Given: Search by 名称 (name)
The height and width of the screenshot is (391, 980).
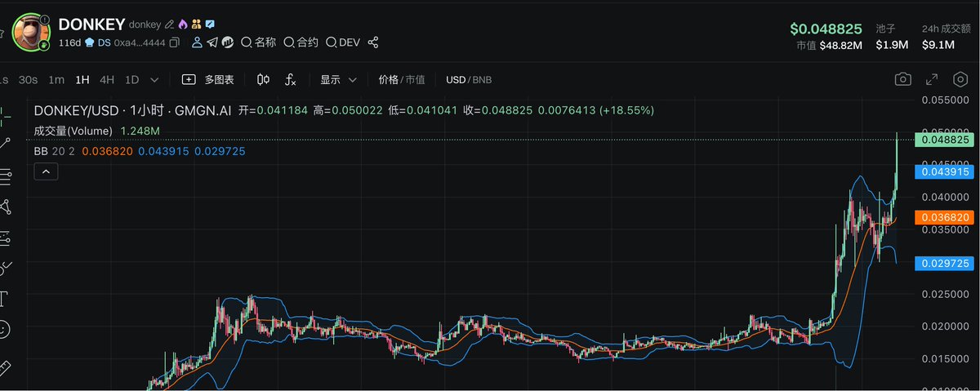Looking at the screenshot, I should pyautogui.click(x=258, y=42).
